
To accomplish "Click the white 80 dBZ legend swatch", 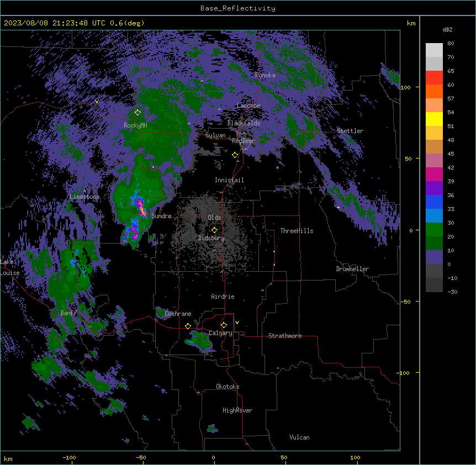I will tap(434, 50).
